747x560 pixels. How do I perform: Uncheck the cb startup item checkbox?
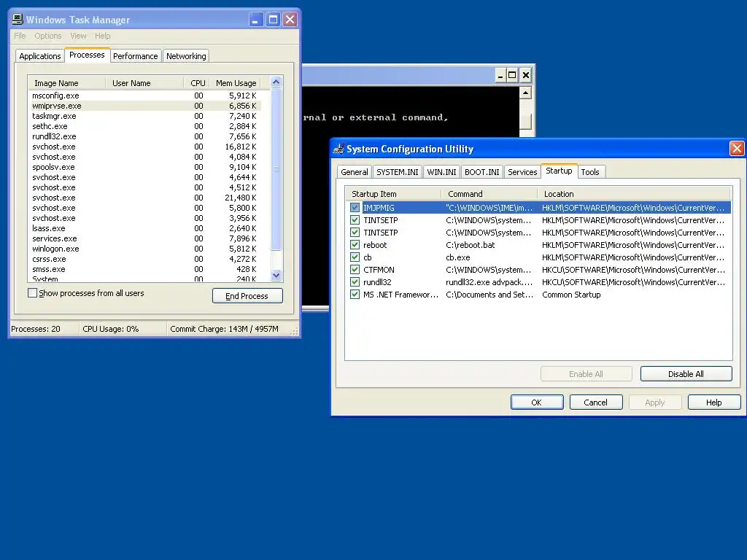[x=355, y=257]
